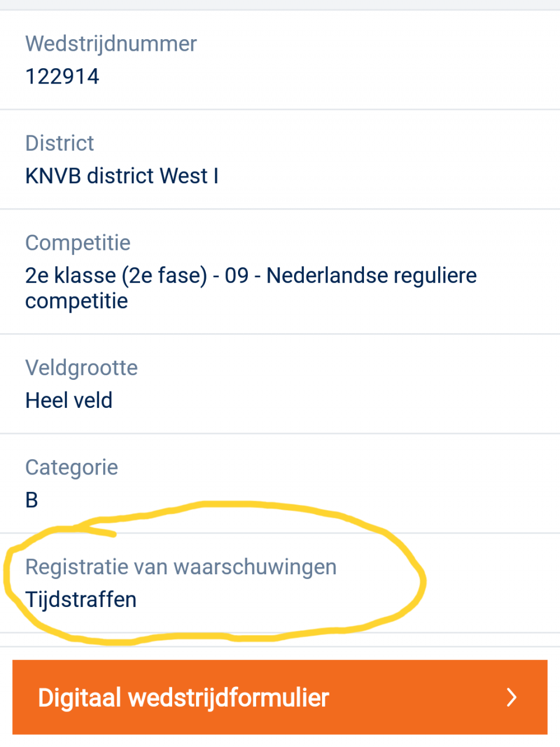
Task: Select the Veldgrootte label
Action: pos(82,368)
